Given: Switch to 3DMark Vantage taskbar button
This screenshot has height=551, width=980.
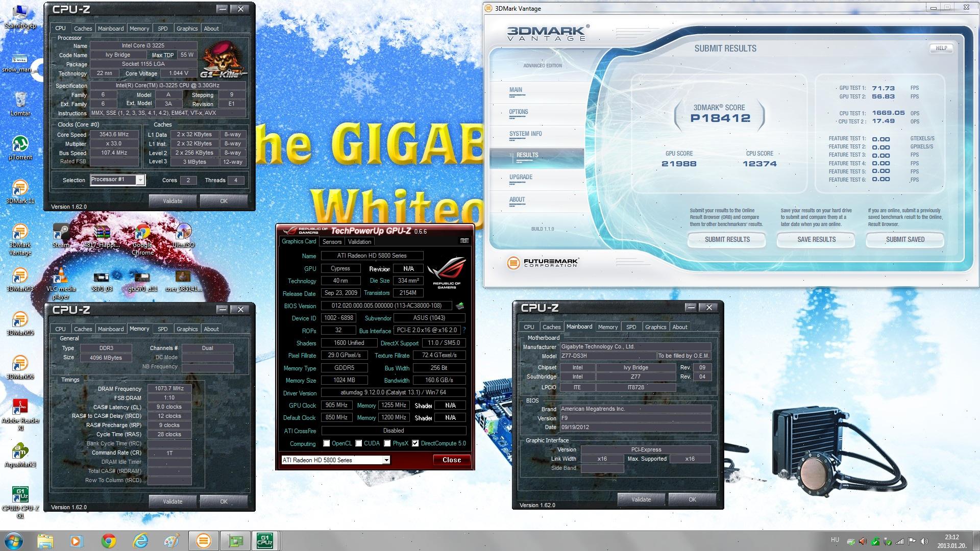Looking at the screenshot, I should pyautogui.click(x=203, y=541).
